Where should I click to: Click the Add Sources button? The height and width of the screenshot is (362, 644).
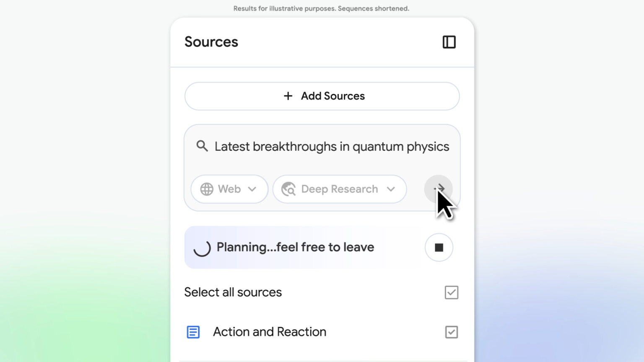[322, 96]
